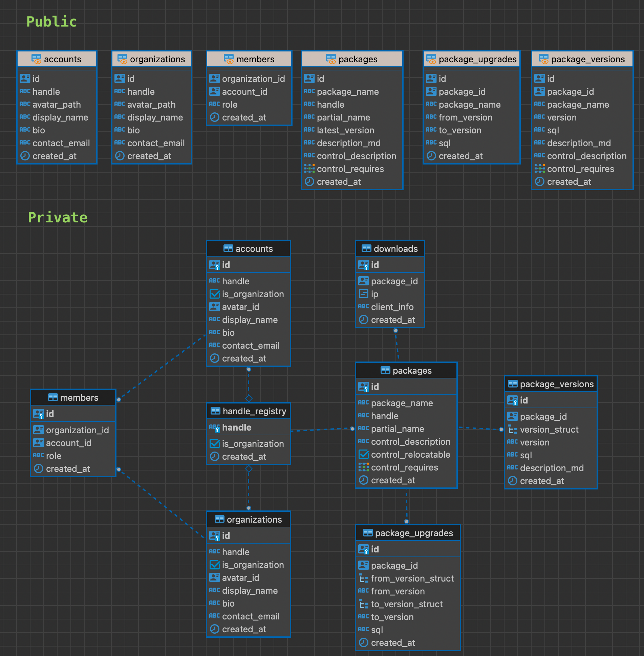Viewport: 644px width, 656px height.
Task: Select the private package_versions table header
Action: click(551, 384)
